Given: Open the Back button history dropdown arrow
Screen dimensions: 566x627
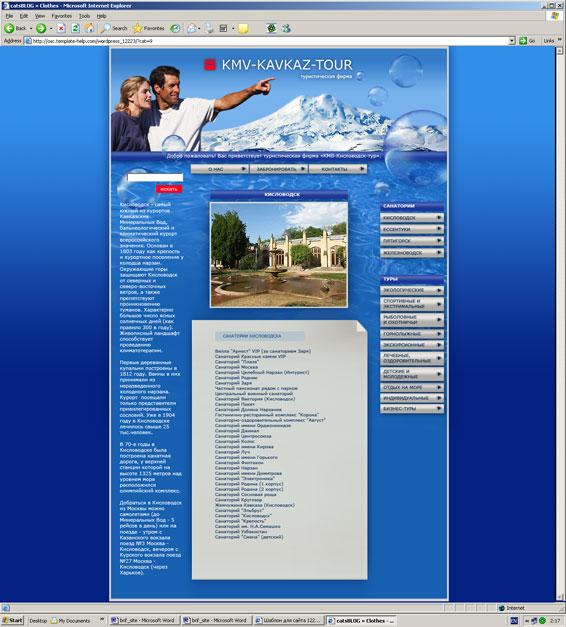Looking at the screenshot, I should click(x=31, y=29).
